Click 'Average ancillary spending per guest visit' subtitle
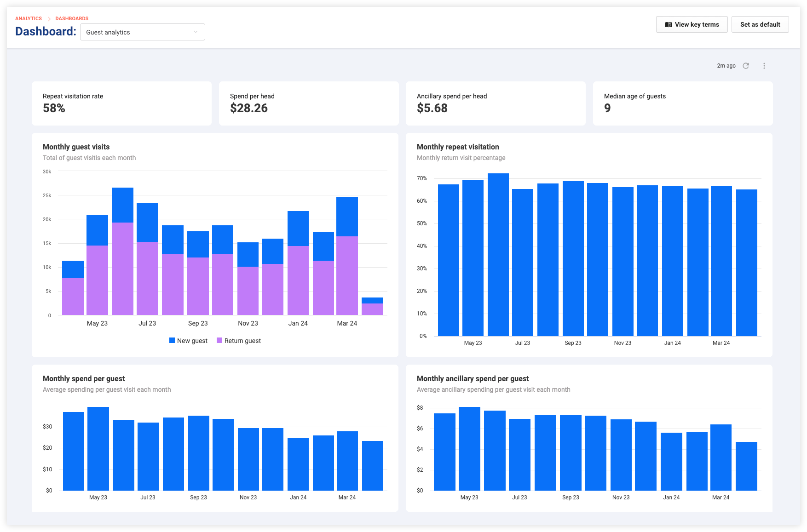 [493, 389]
